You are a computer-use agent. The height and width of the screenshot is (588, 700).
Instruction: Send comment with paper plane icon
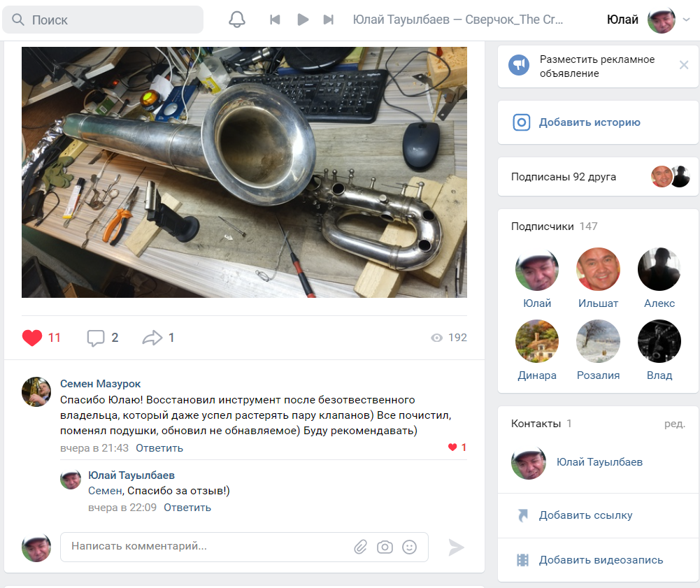click(x=456, y=547)
